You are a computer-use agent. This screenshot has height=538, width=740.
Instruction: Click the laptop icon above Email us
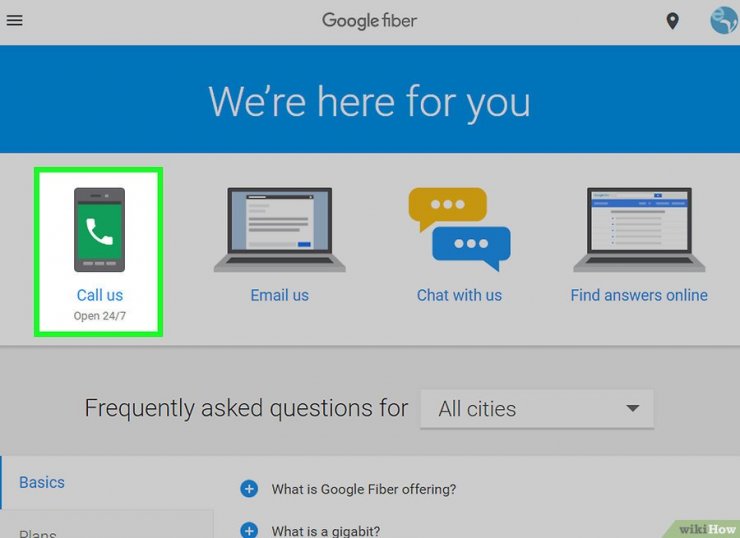(279, 230)
